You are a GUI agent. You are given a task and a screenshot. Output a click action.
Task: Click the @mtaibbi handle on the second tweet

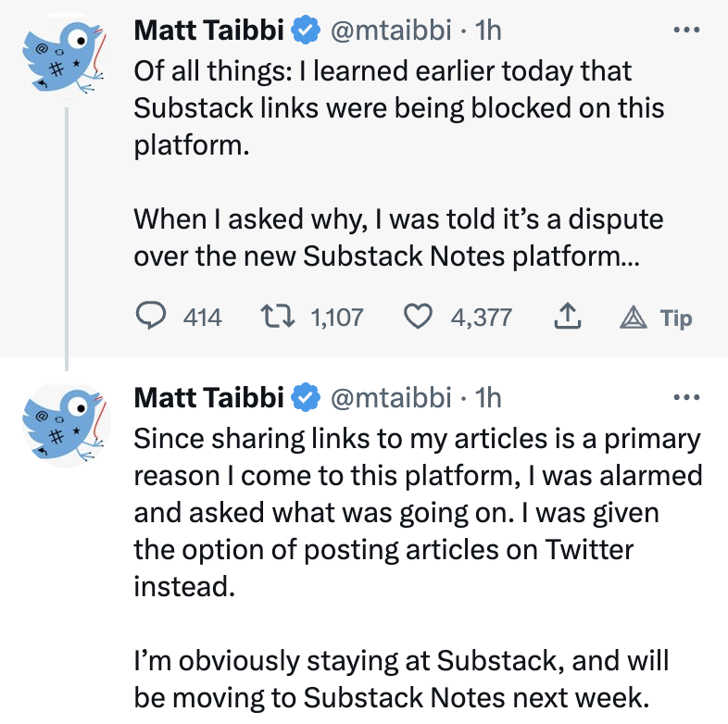tap(391, 398)
